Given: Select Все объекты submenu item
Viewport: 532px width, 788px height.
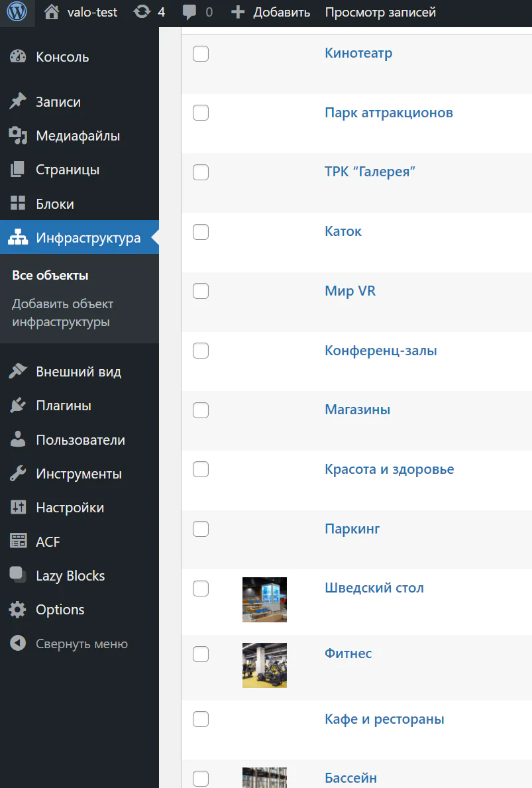Looking at the screenshot, I should [x=50, y=276].
